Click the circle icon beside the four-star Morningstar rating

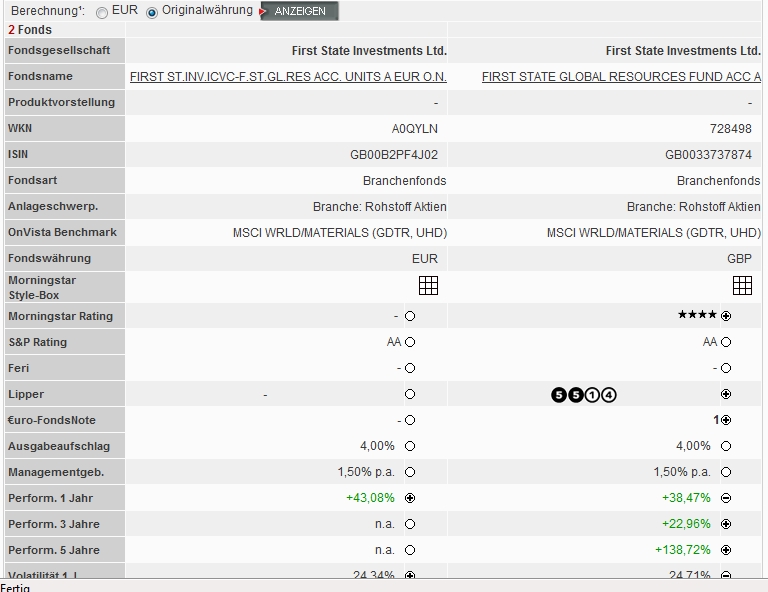coord(726,316)
